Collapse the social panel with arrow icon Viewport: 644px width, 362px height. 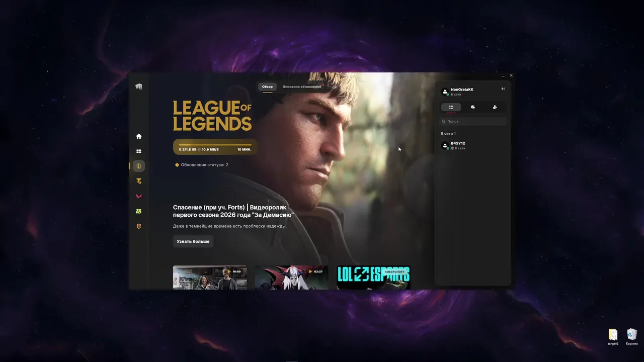click(x=503, y=89)
